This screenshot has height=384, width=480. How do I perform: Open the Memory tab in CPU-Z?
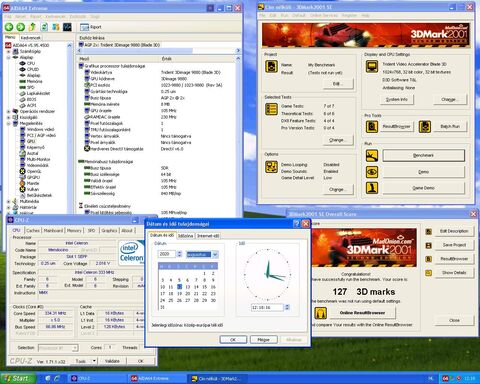tap(74, 230)
